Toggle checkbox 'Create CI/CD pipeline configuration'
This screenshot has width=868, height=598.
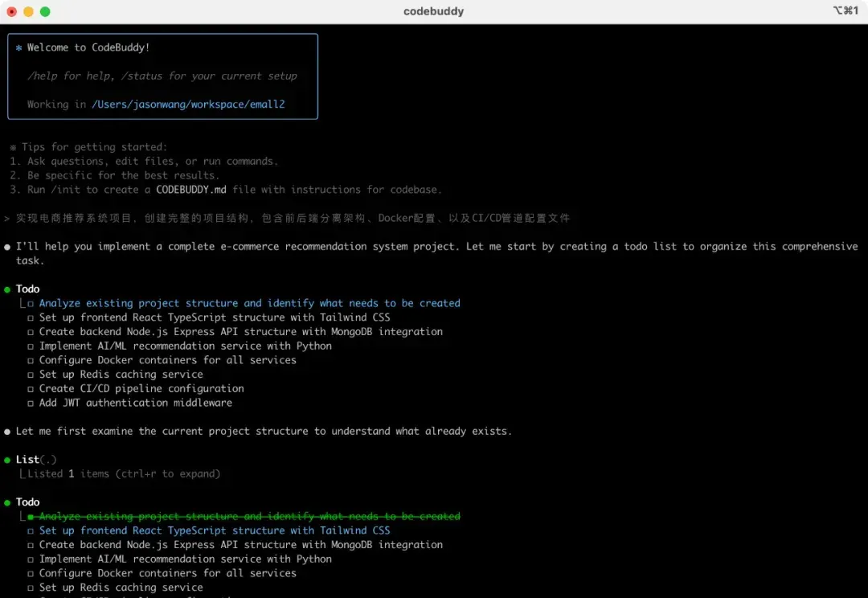pyautogui.click(x=31, y=389)
